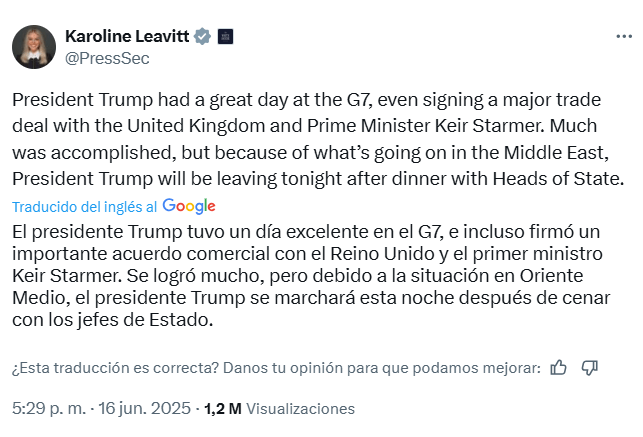Rate the translation with thumbs down
The width and height of the screenshot is (643, 437).
coord(589,367)
